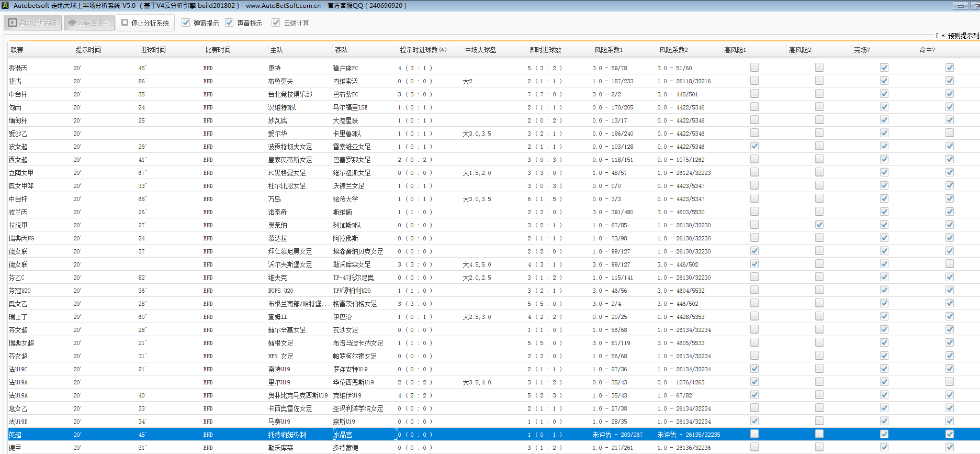Screen dimensions: 980x454
Task: Check the 命中? box in 爱沙乙 row
Action: [949, 133]
